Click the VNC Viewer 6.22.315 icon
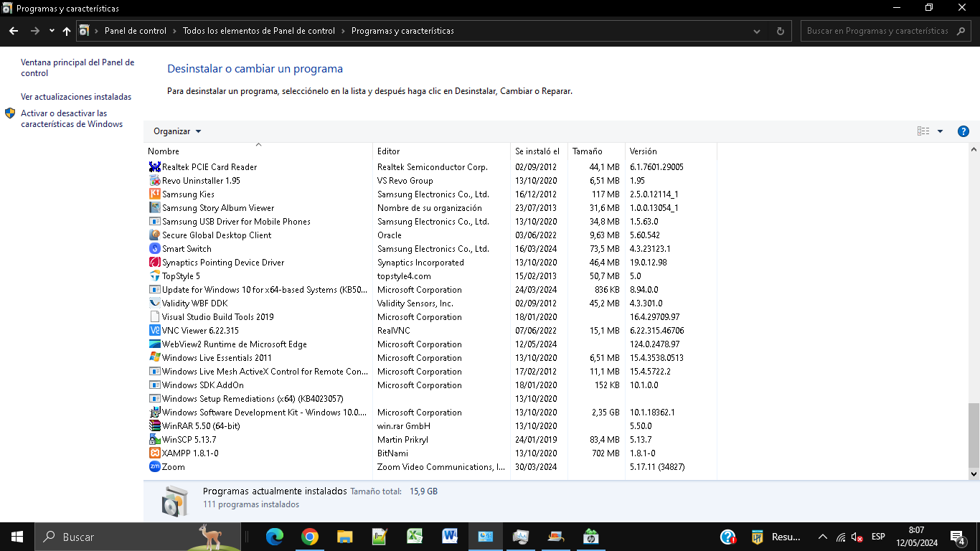Image resolution: width=980 pixels, height=551 pixels. click(154, 331)
